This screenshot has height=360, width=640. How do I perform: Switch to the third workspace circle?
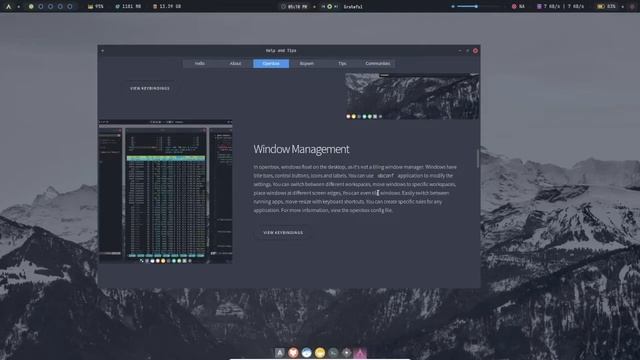51,7
